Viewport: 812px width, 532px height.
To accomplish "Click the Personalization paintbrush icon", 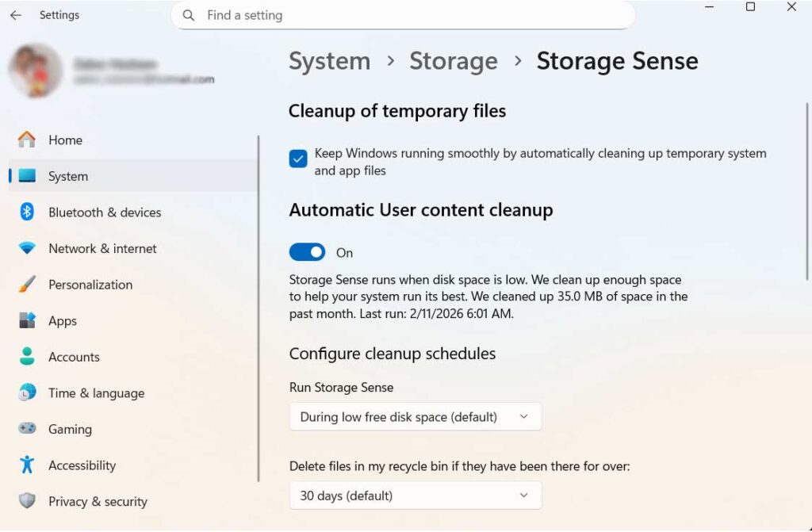I will click(x=27, y=285).
